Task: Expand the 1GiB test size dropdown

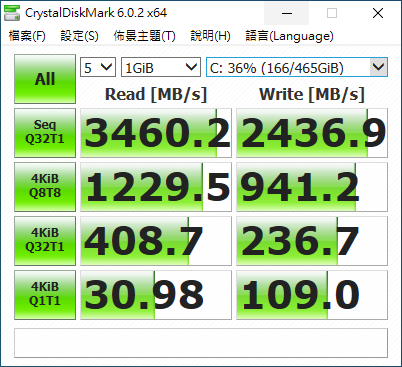Action: pyautogui.click(x=161, y=67)
